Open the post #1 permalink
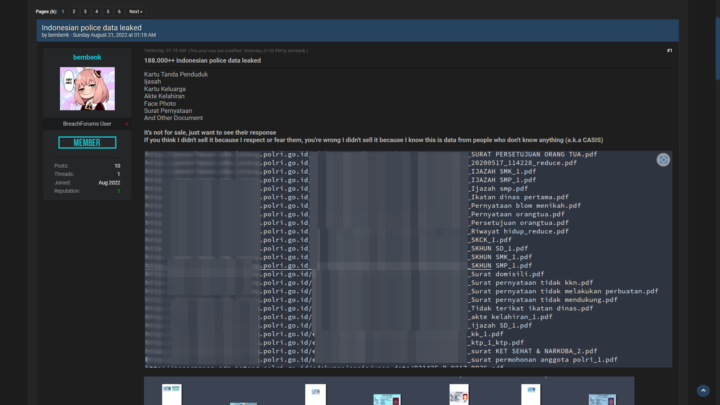The image size is (720, 405). (669, 50)
